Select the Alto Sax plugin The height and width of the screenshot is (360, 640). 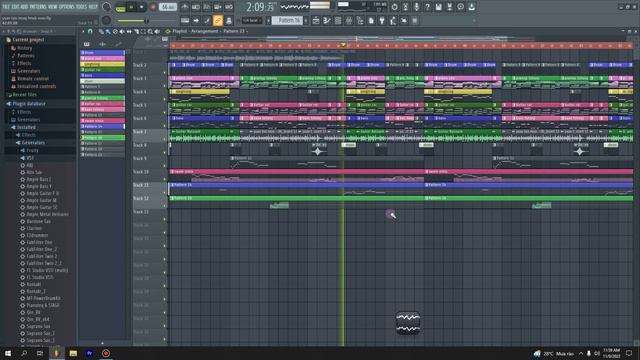(x=34, y=172)
